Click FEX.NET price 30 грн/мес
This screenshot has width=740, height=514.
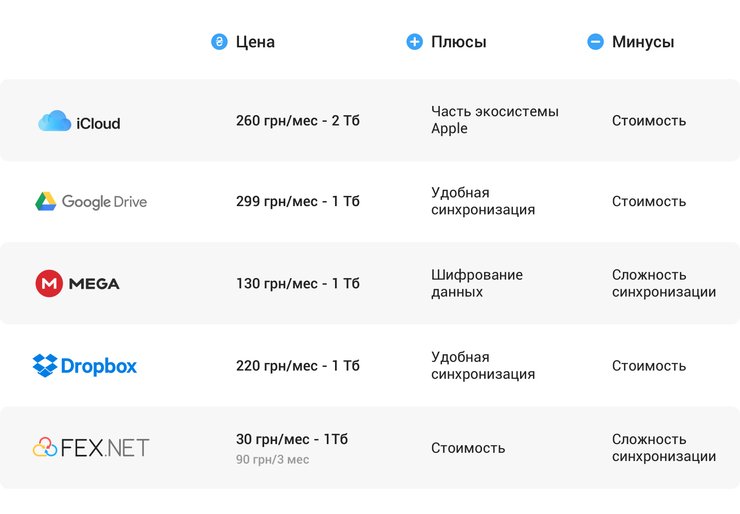(x=291, y=439)
